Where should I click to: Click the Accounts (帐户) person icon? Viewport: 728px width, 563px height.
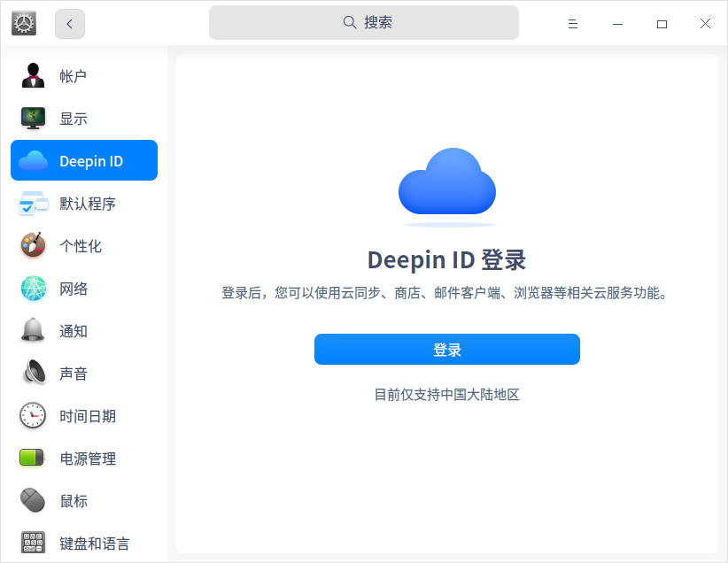pos(33,75)
